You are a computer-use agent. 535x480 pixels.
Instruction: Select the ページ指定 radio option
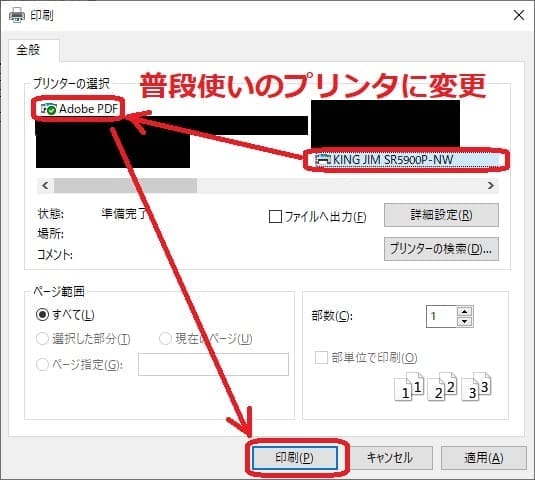pos(42,365)
